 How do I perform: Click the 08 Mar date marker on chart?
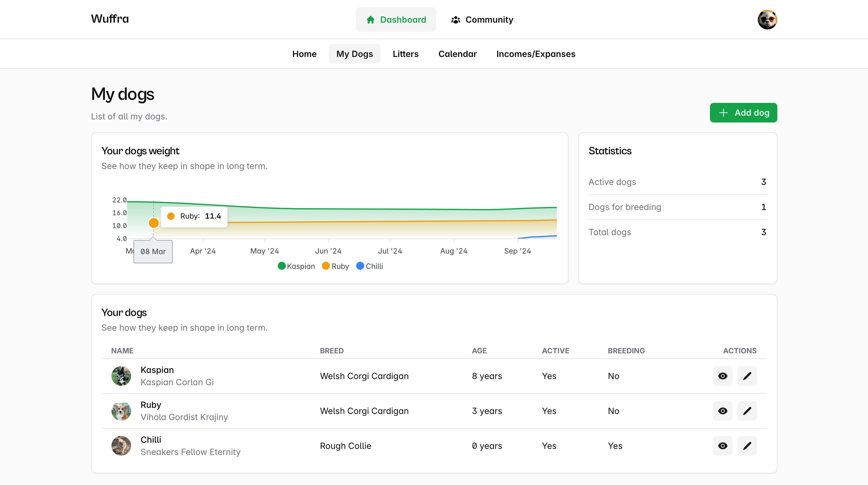(153, 251)
